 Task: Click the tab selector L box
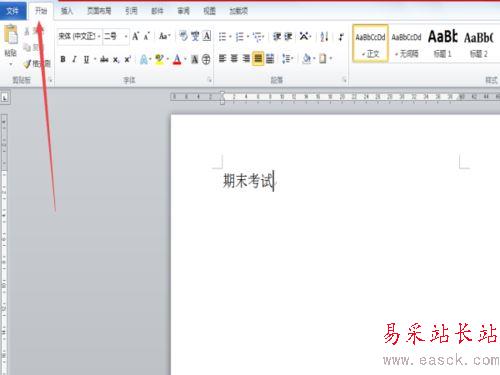tap(5, 98)
